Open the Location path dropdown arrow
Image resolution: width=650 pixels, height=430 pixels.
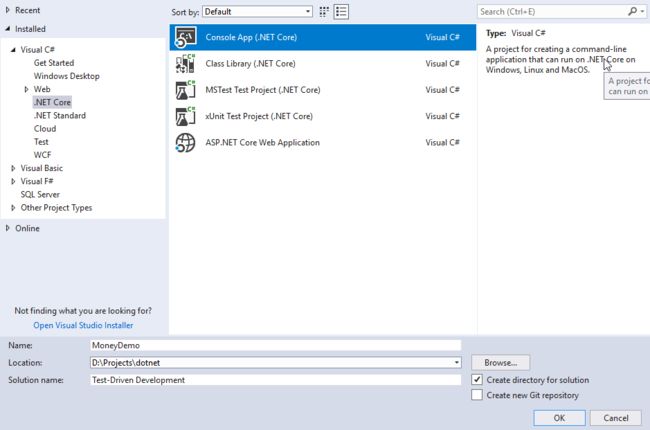[x=456, y=362]
